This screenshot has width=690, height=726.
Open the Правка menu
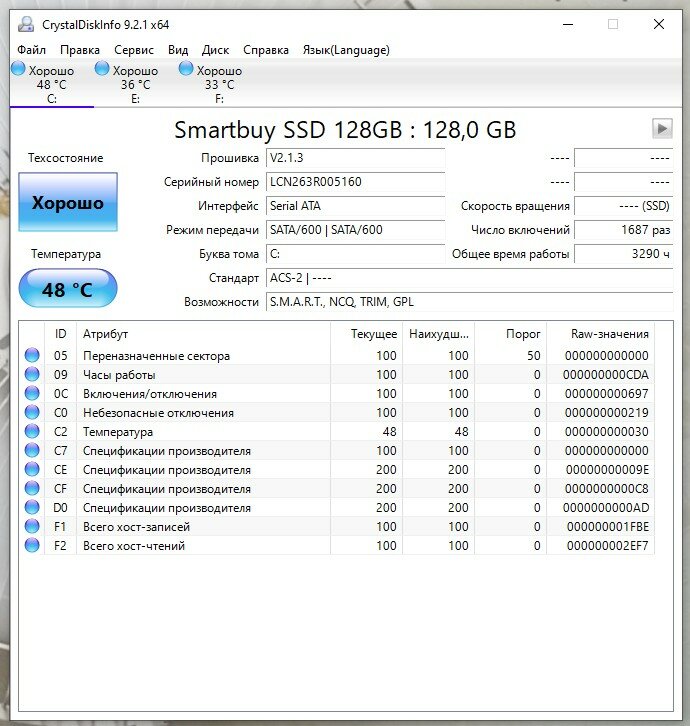click(x=80, y=50)
